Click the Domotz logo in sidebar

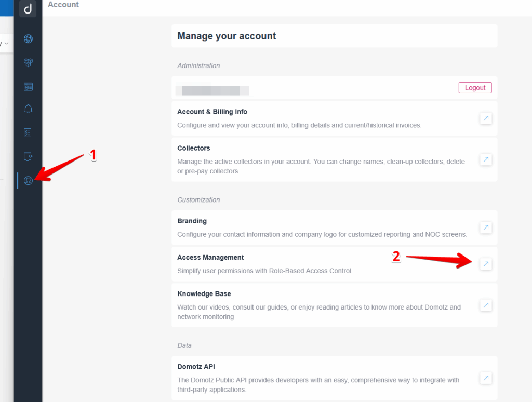click(x=28, y=9)
